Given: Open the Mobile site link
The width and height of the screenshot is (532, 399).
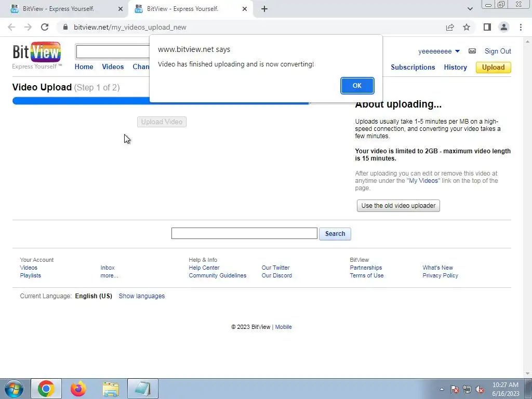Looking at the screenshot, I should 283,327.
